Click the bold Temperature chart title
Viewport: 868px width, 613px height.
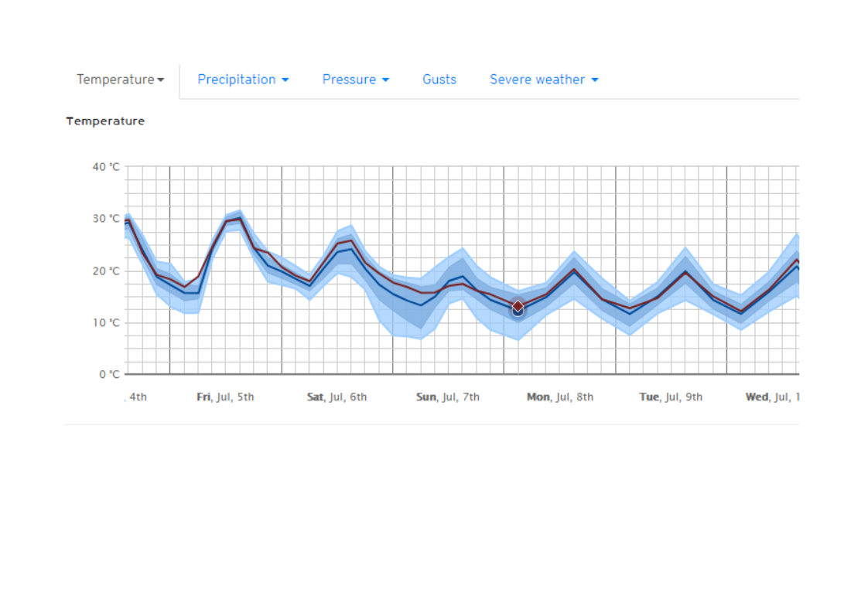pos(105,121)
